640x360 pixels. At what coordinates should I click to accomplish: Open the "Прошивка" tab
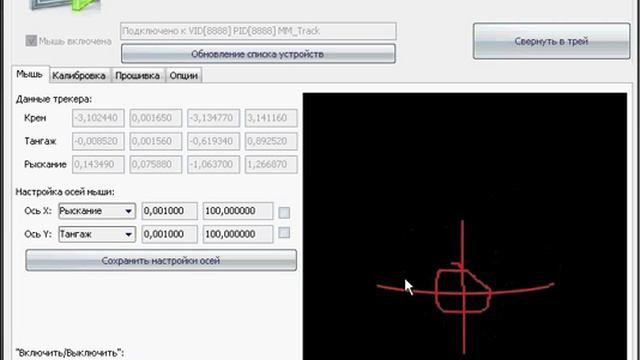(138, 76)
